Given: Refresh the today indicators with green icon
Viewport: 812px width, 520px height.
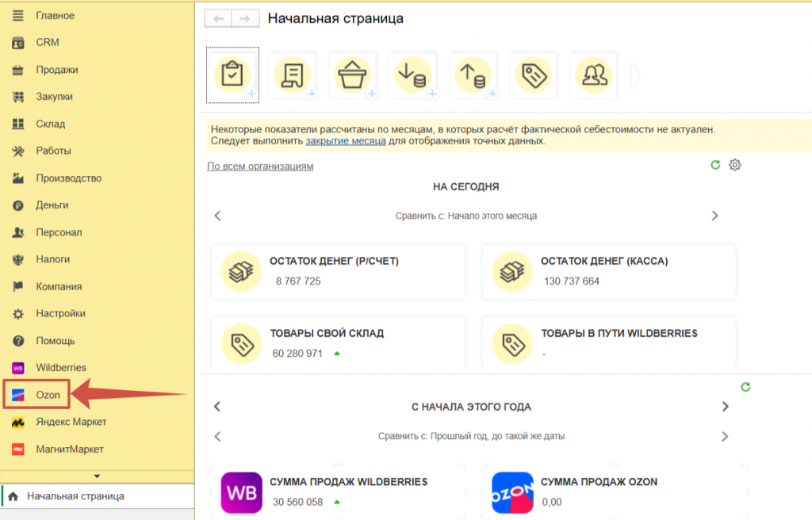Looking at the screenshot, I should 715,165.
